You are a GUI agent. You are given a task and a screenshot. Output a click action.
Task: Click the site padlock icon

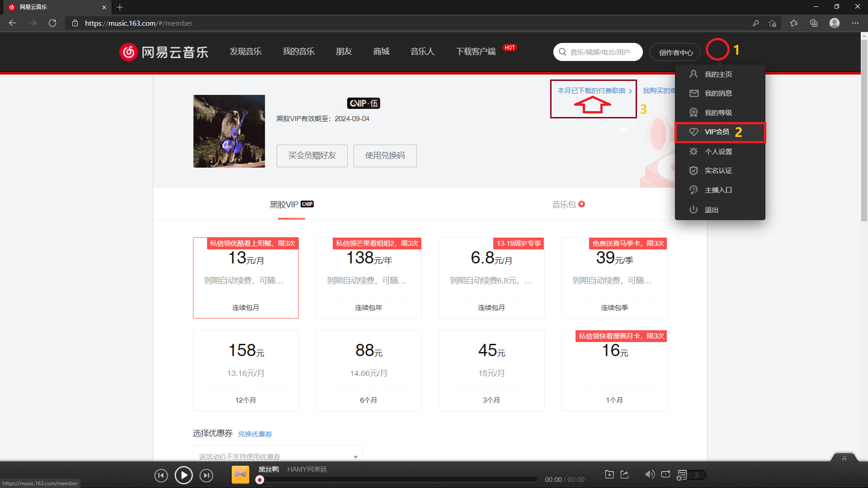75,23
